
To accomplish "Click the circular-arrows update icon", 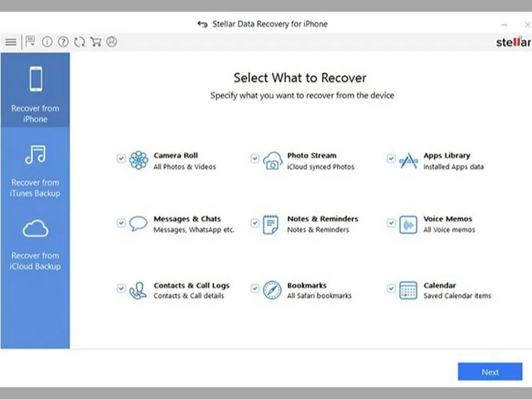I will [80, 42].
